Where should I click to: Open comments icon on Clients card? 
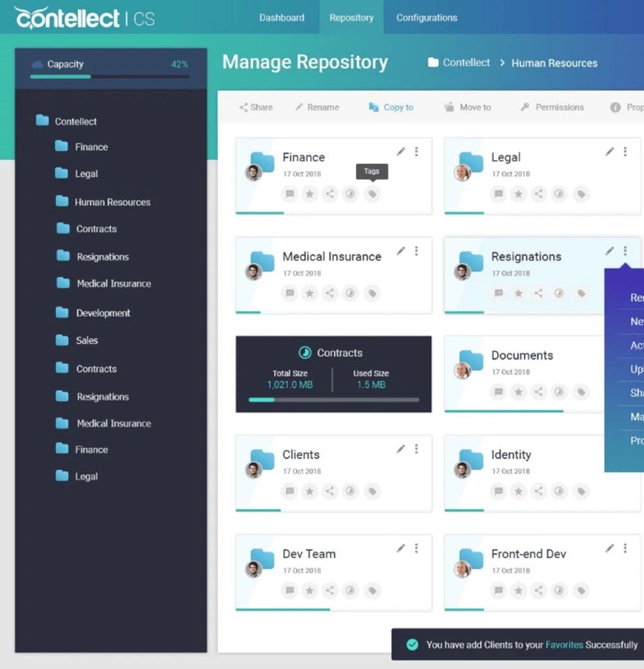tap(289, 491)
